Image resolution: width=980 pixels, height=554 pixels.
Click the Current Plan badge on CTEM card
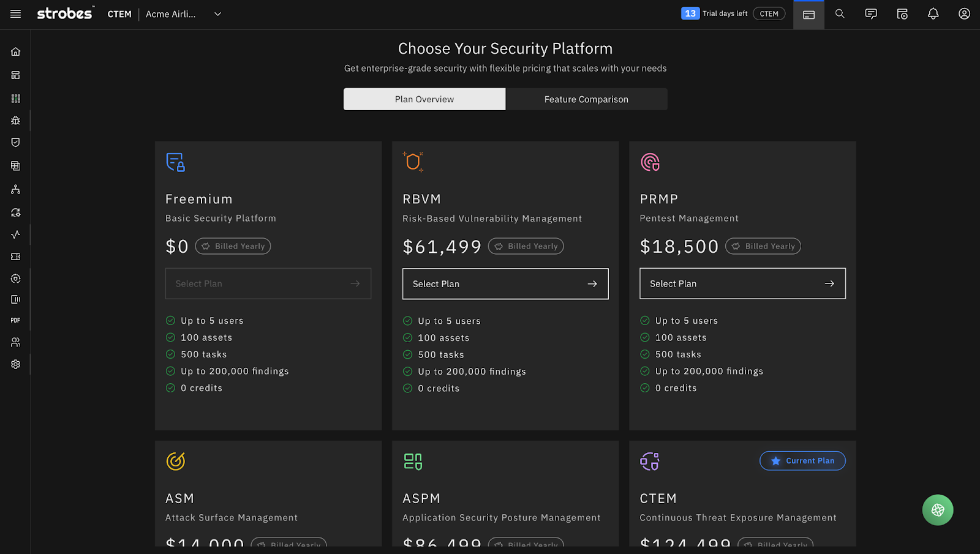click(802, 460)
